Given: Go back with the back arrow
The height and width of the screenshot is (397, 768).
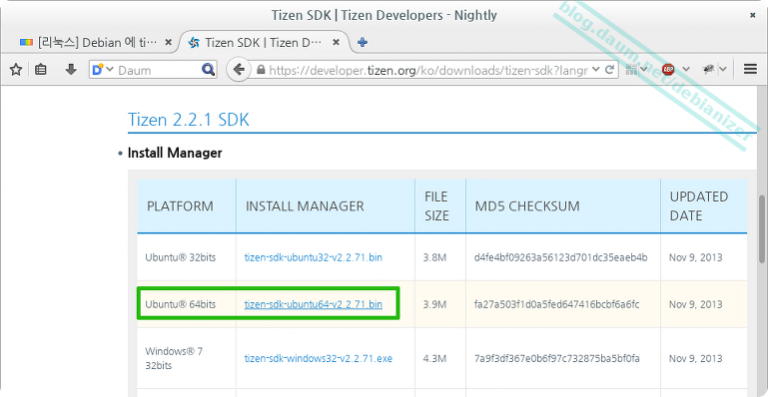Looking at the screenshot, I should (x=239, y=70).
